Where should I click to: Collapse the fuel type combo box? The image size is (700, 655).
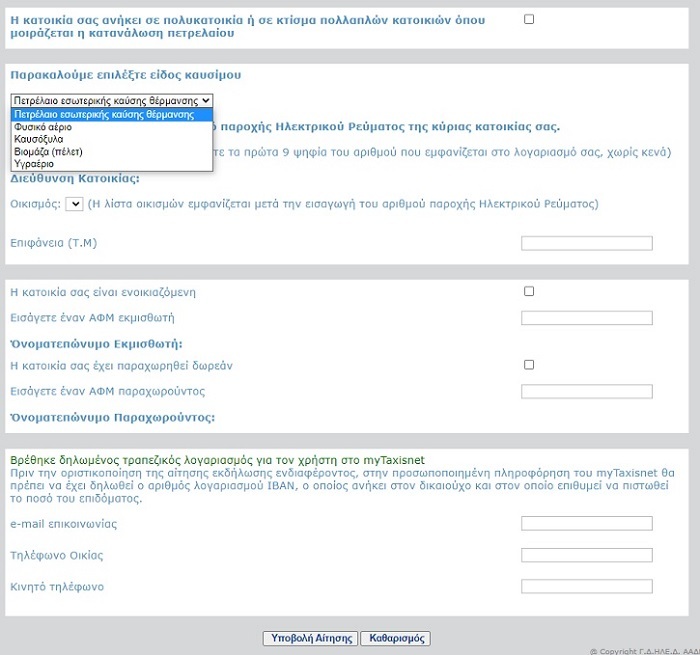point(111,101)
